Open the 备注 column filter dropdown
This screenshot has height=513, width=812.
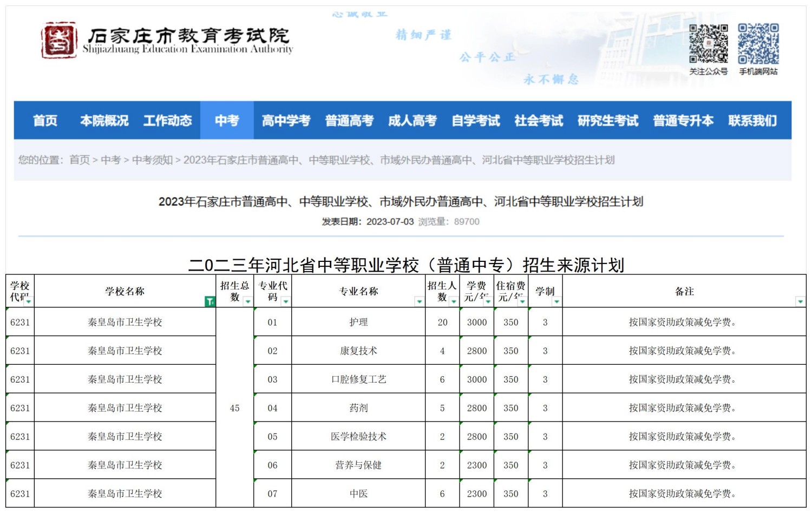(x=800, y=301)
